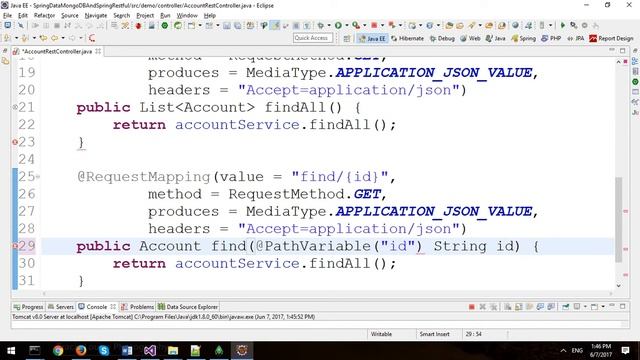The width and height of the screenshot is (640, 360).
Task: Open the Run dropdown arrow beside green Run
Action: [347, 25]
